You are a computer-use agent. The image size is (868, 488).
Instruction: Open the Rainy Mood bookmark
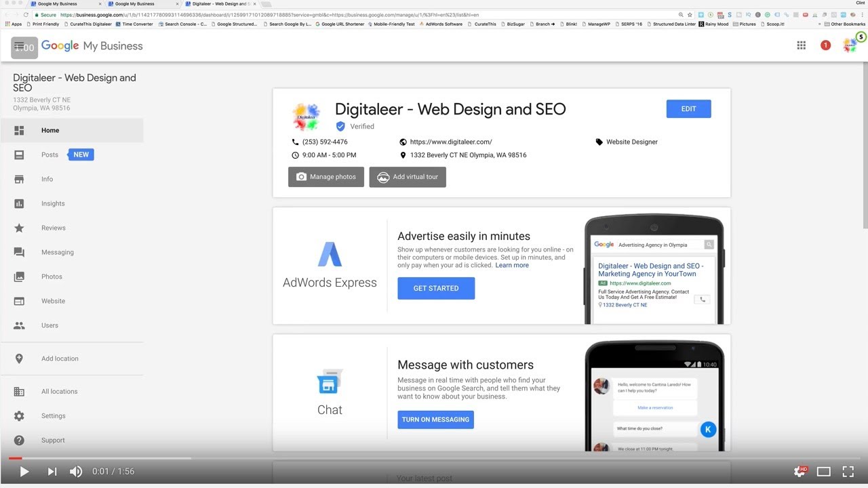[713, 24]
